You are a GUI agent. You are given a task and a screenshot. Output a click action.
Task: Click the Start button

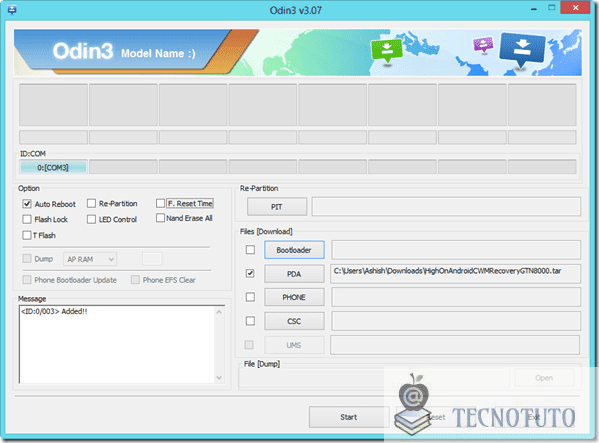click(x=349, y=417)
